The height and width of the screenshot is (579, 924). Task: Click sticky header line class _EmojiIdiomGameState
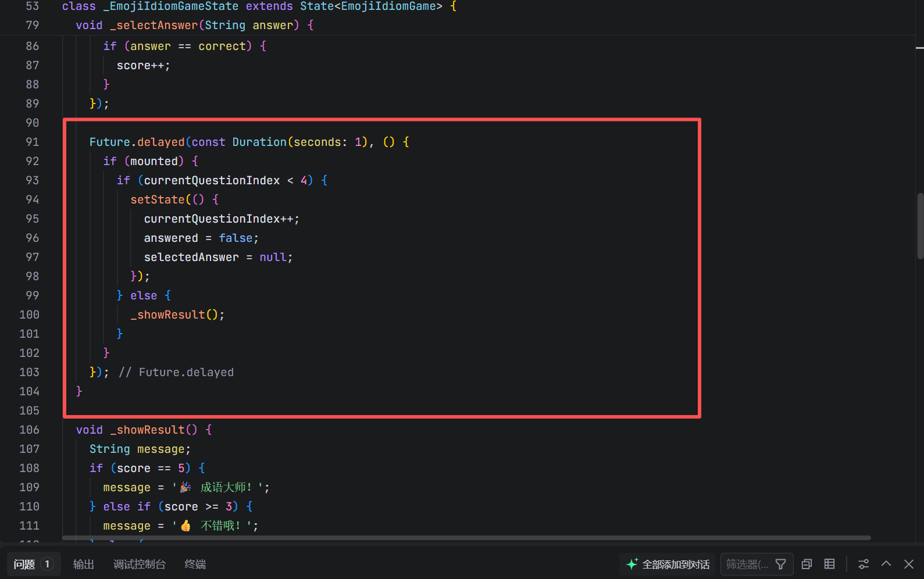[259, 6]
